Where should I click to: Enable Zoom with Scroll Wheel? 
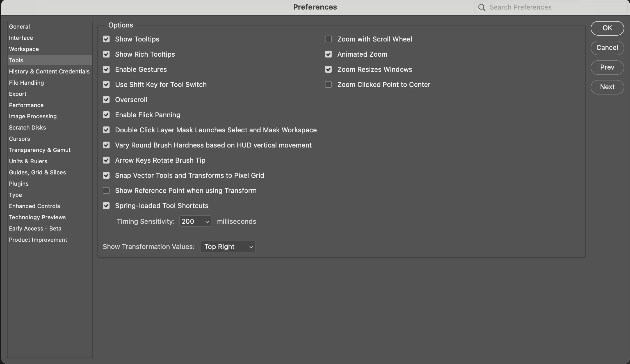pos(328,39)
